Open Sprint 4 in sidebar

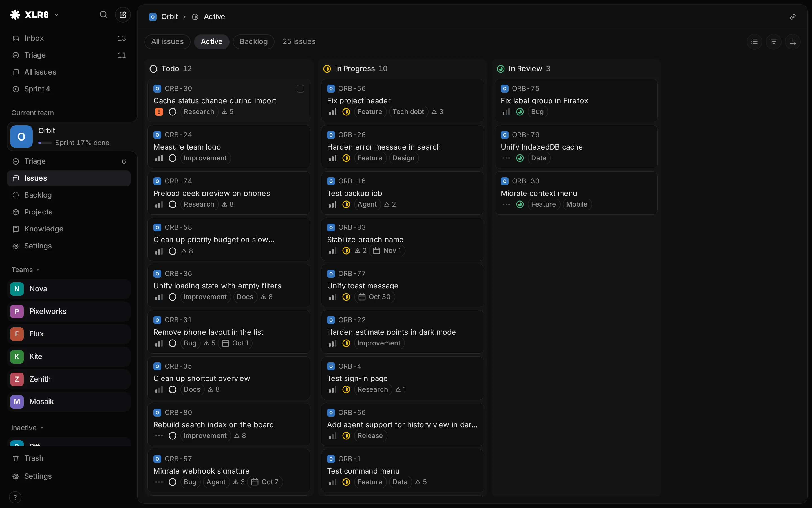69,89
